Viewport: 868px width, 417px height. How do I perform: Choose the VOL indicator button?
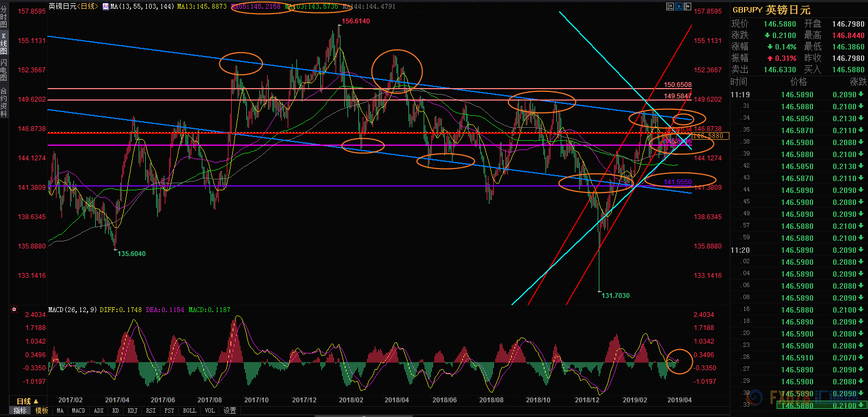coord(210,410)
